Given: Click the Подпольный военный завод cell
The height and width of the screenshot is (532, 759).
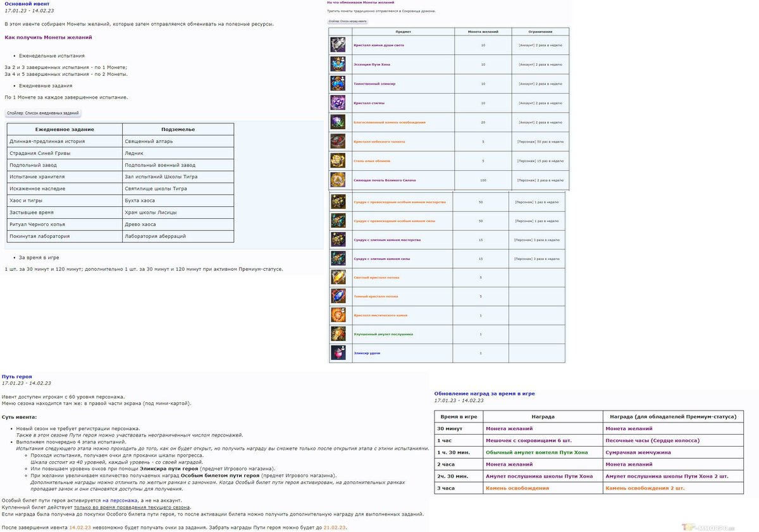Looking at the screenshot, I should click(178, 165).
